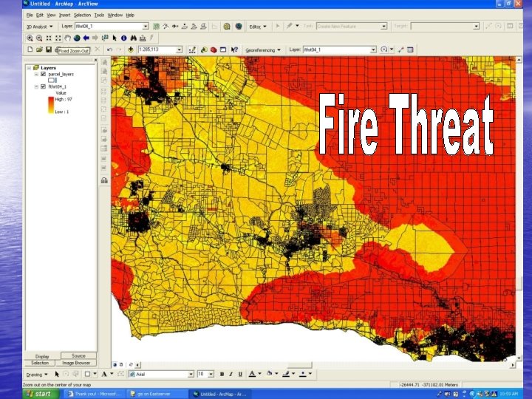Collapse the parcel_layers tree node
This screenshot has width=532, height=399.
[36, 74]
